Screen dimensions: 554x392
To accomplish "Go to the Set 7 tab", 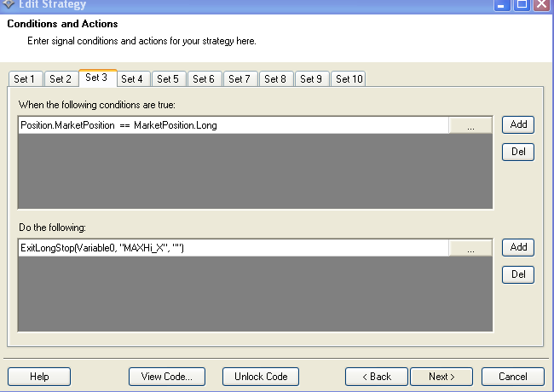I will pyautogui.click(x=240, y=78).
